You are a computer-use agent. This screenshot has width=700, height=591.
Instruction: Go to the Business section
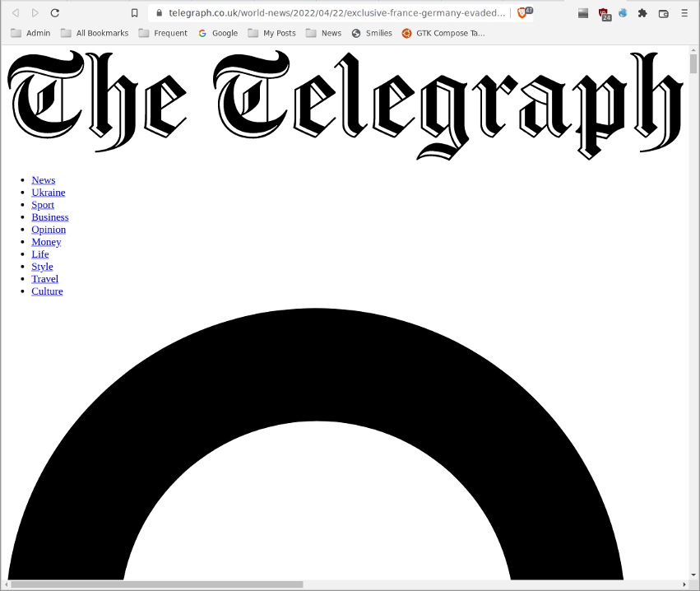click(50, 217)
